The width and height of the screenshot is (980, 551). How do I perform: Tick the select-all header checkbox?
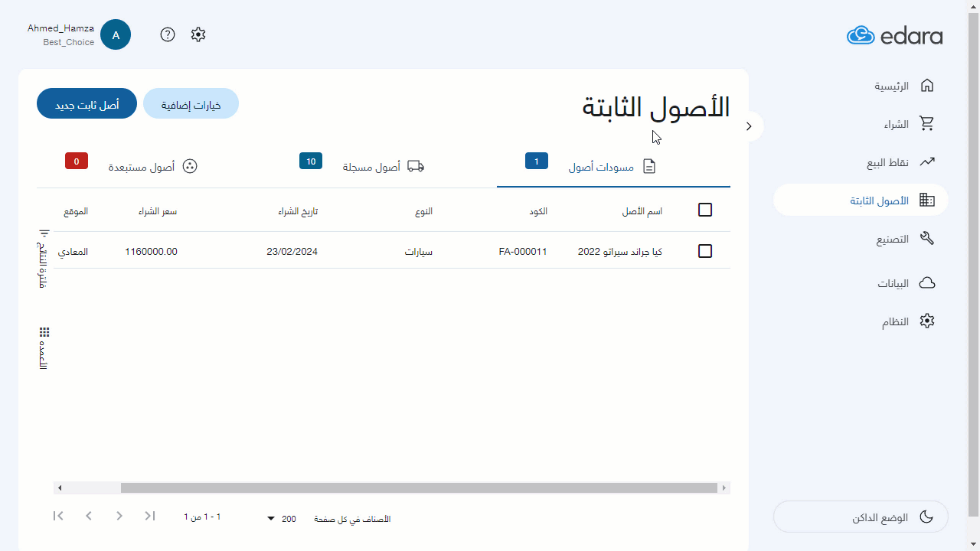coord(705,210)
